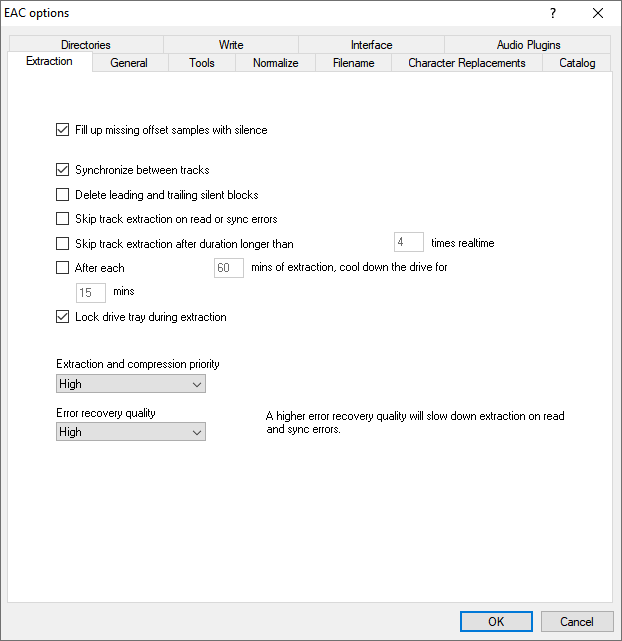This screenshot has width=622, height=641.
Task: Click the Cancel button
Action: [576, 621]
